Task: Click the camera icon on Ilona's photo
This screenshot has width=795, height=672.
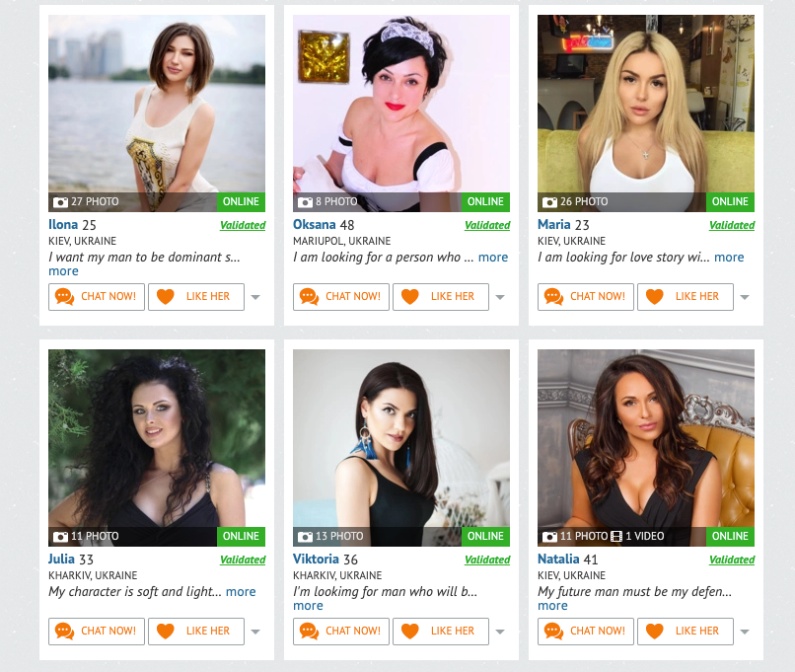Action: click(x=60, y=202)
